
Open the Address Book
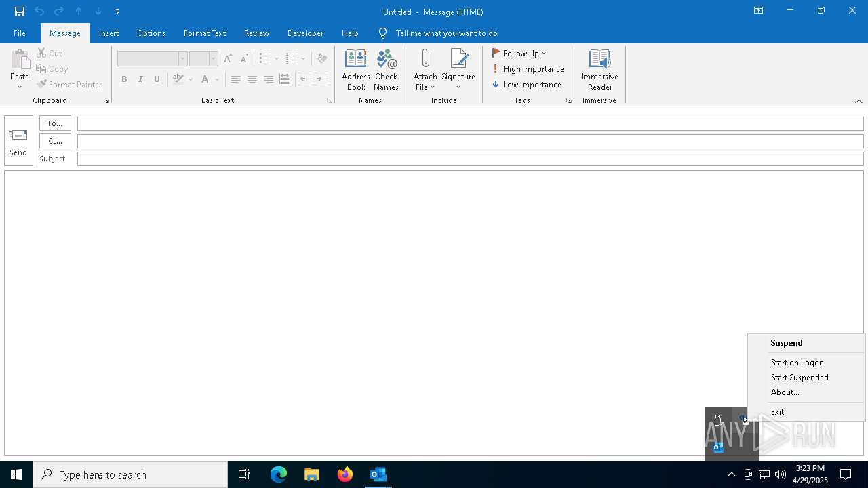pos(356,70)
